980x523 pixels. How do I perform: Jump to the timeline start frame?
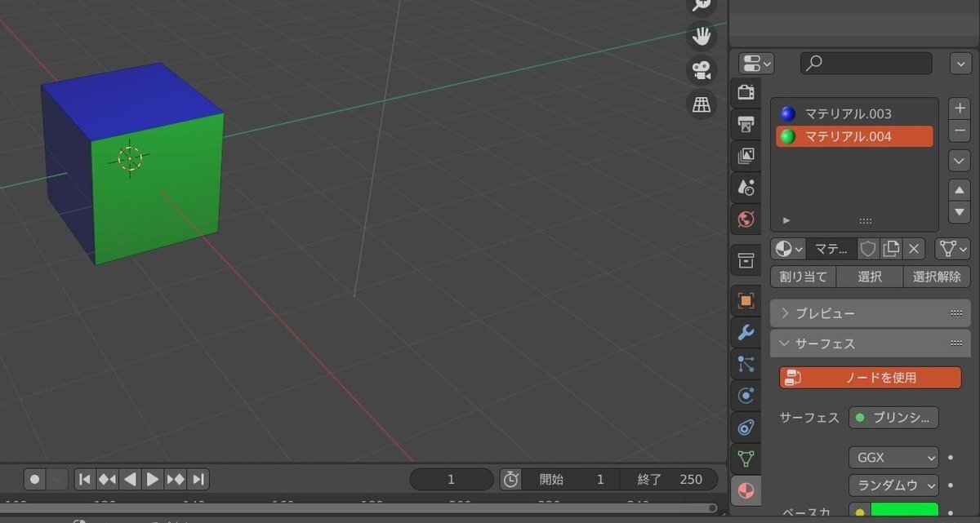pos(85,479)
